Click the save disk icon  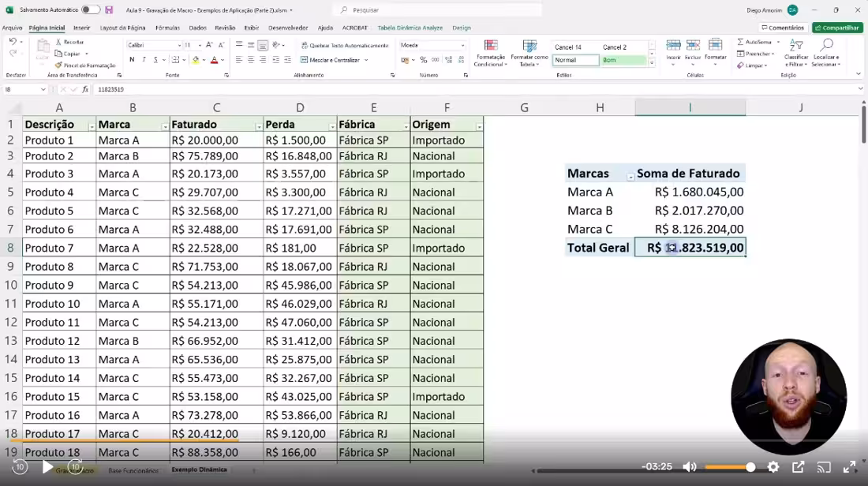pyautogui.click(x=109, y=10)
